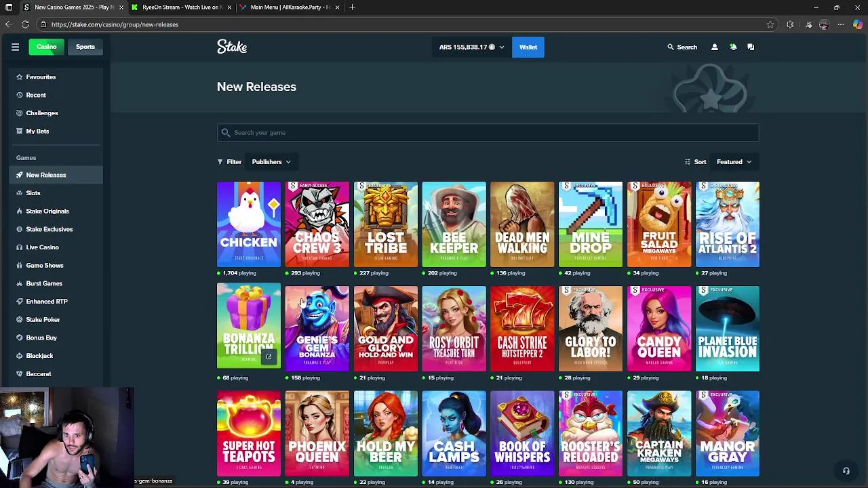
Task: Switch to AllKaraoke.Party browser tab
Action: coord(290,7)
